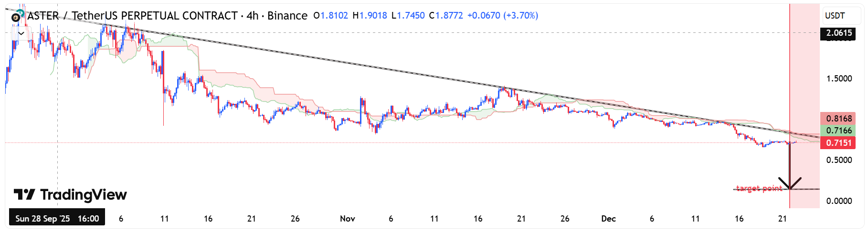
Task: Click the 4h interval label
Action: pyautogui.click(x=253, y=16)
